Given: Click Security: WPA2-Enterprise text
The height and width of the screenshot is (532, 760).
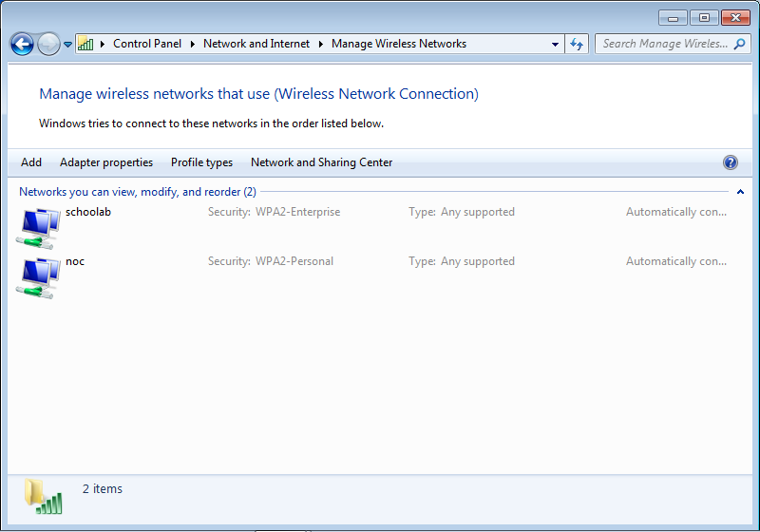Looking at the screenshot, I should click(x=274, y=212).
